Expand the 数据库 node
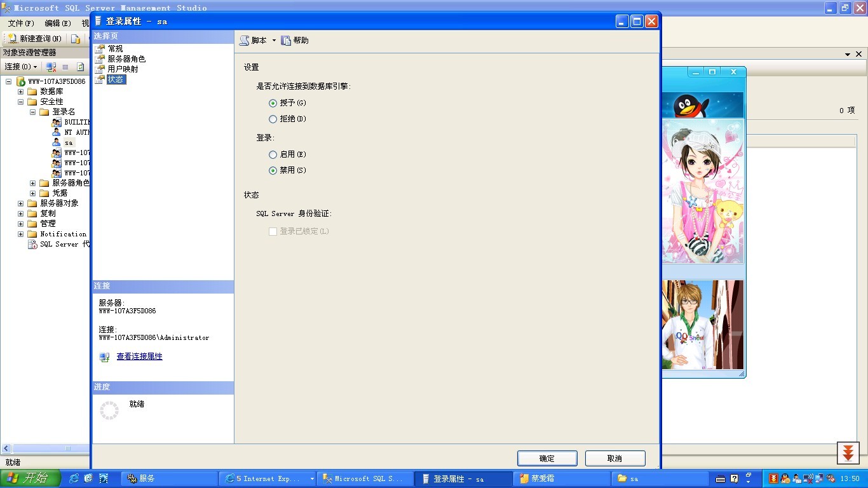868x488 pixels. click(x=21, y=91)
